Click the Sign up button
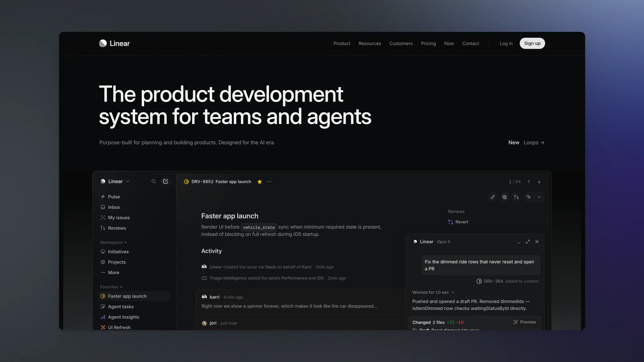This screenshot has width=644, height=362. [532, 43]
